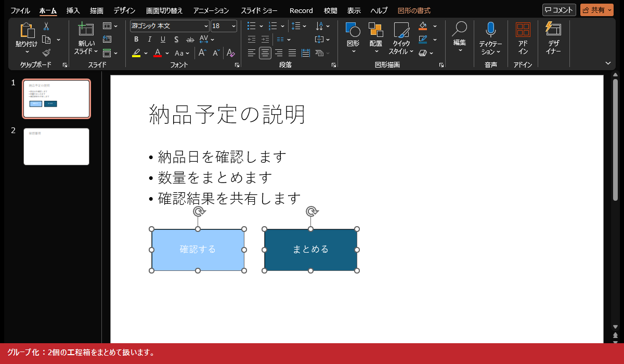
Task: Switch to the 挿入 tab
Action: [x=73, y=10]
